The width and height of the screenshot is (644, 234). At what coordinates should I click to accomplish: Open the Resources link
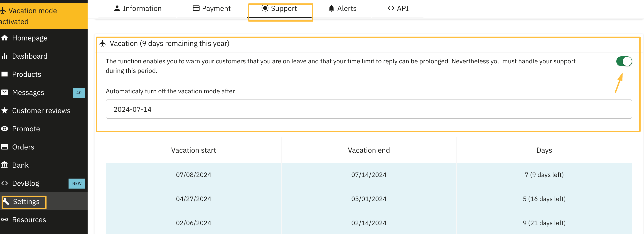(x=29, y=219)
